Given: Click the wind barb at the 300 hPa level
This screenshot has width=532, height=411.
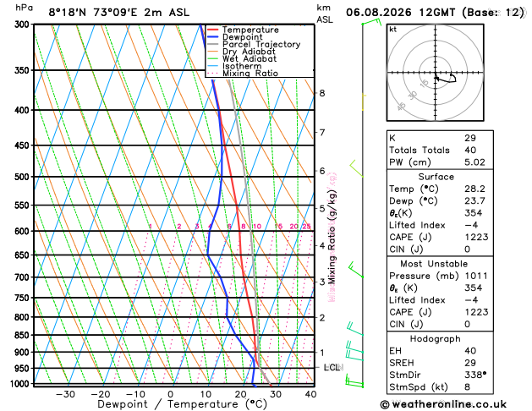Looking at the screenshot, I should tap(371, 22).
